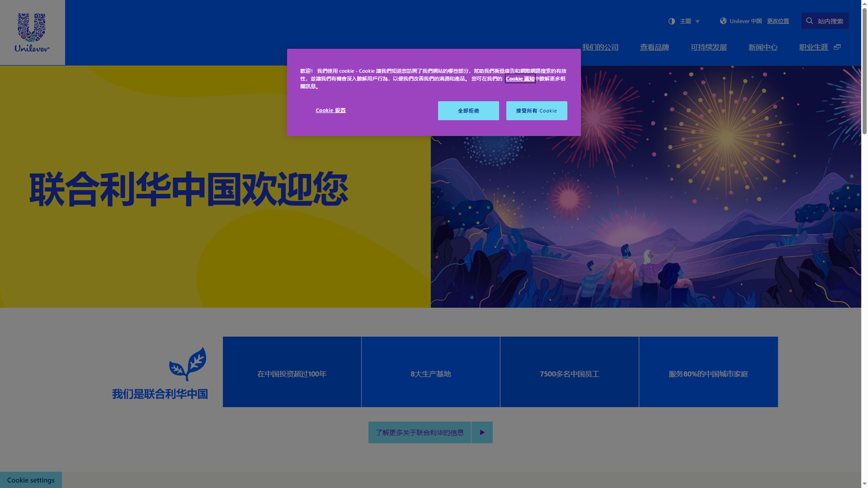This screenshot has height=488, width=868.
Task: Click the 7500多名中国员工 tile
Action: (570, 372)
